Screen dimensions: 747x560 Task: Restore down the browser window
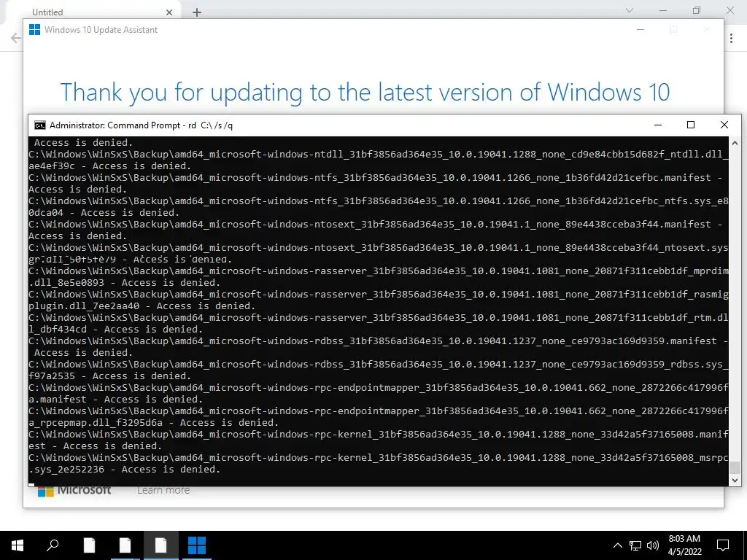click(697, 10)
